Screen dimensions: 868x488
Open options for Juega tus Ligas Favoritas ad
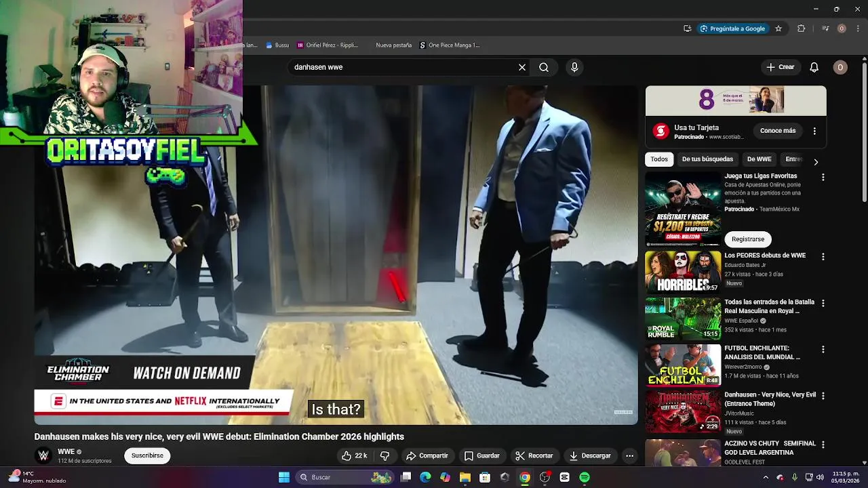[823, 177]
